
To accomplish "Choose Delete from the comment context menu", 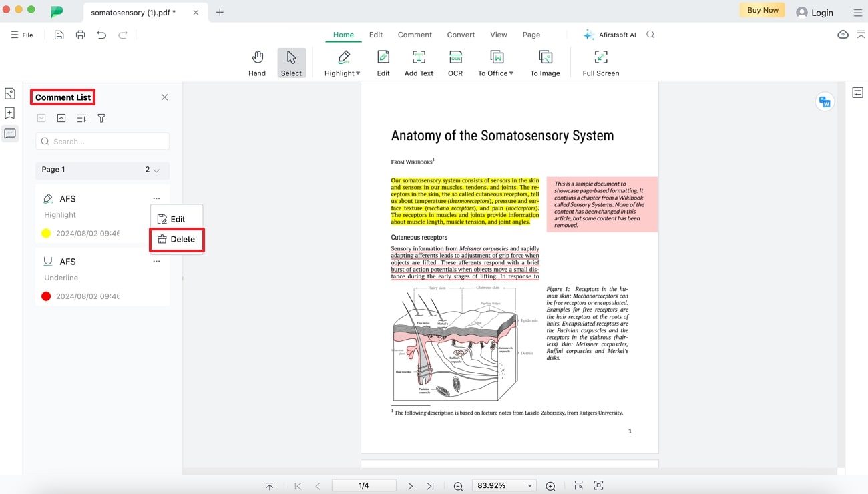I will pos(176,239).
